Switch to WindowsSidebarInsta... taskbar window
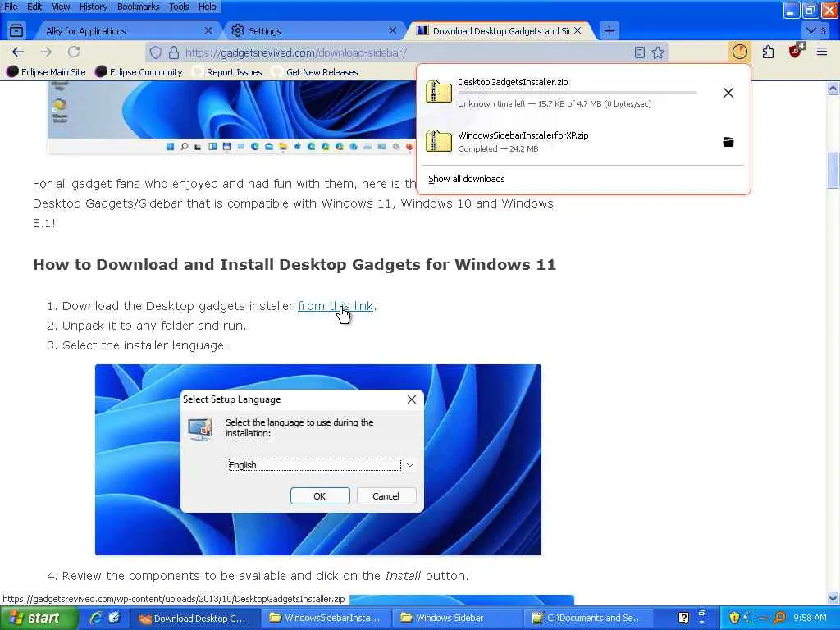Image resolution: width=840 pixels, height=630 pixels. click(x=328, y=619)
